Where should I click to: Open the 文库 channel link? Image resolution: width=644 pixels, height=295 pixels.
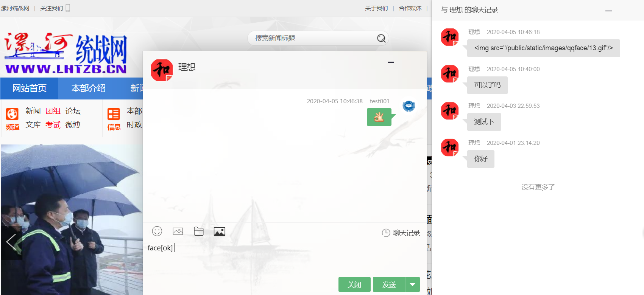33,125
